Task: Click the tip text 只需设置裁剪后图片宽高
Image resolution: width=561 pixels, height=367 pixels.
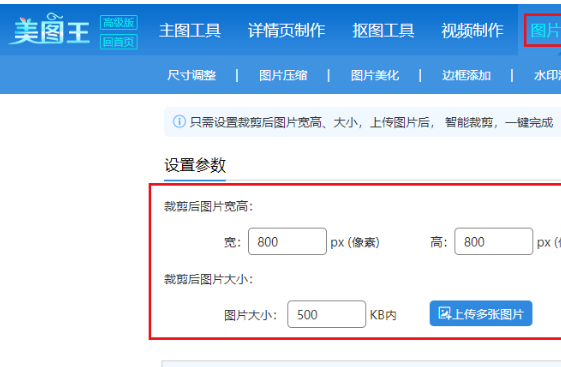Action: tap(255, 122)
